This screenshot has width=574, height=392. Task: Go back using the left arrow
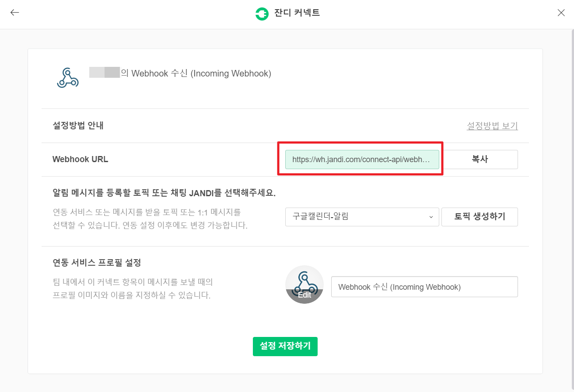[x=15, y=13]
